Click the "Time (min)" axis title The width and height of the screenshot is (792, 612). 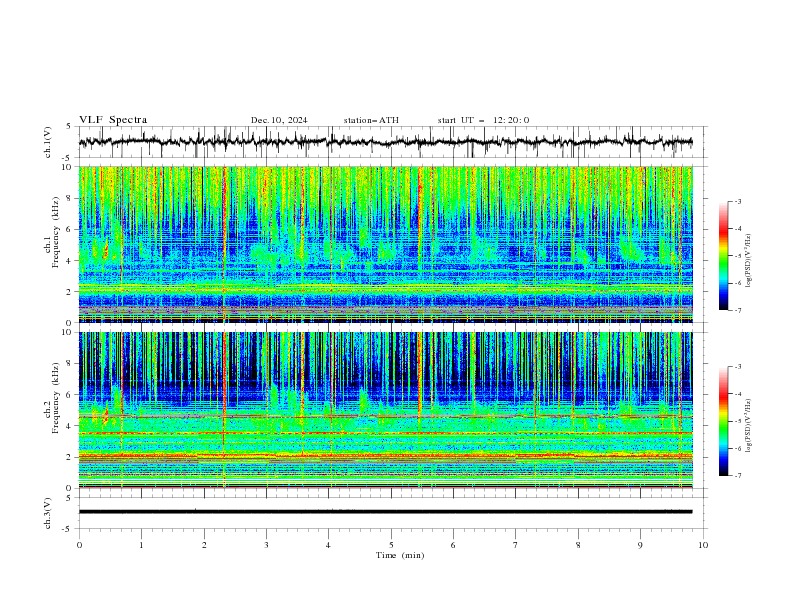point(400,555)
